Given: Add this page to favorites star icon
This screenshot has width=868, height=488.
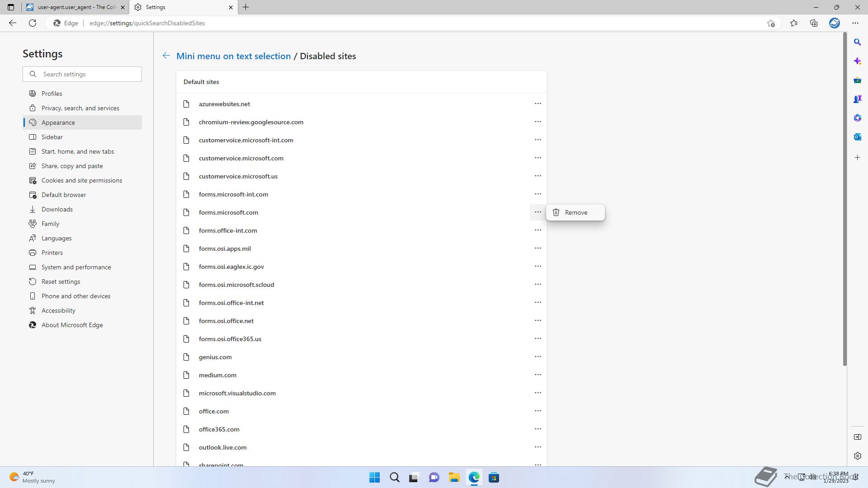Looking at the screenshot, I should (771, 23).
